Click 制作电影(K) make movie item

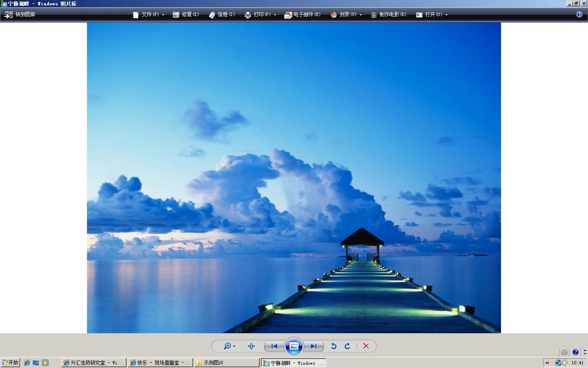(388, 14)
